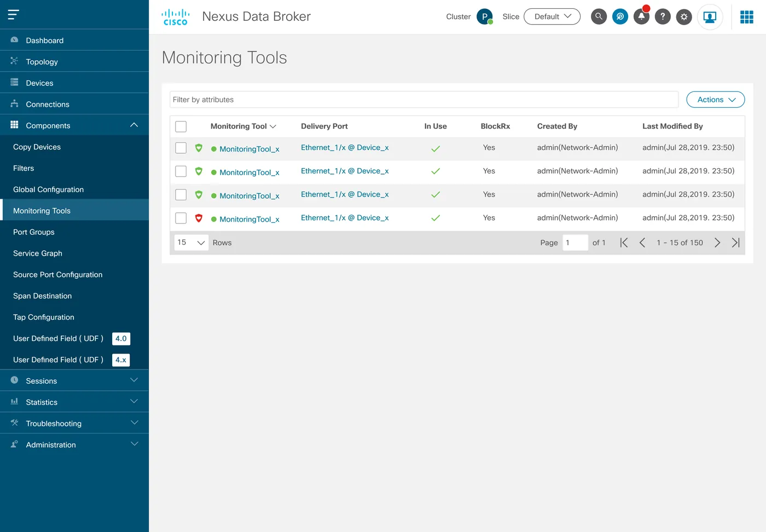Click the Statistics chart icon in the sidebar
766x532 pixels.
(x=14, y=401)
